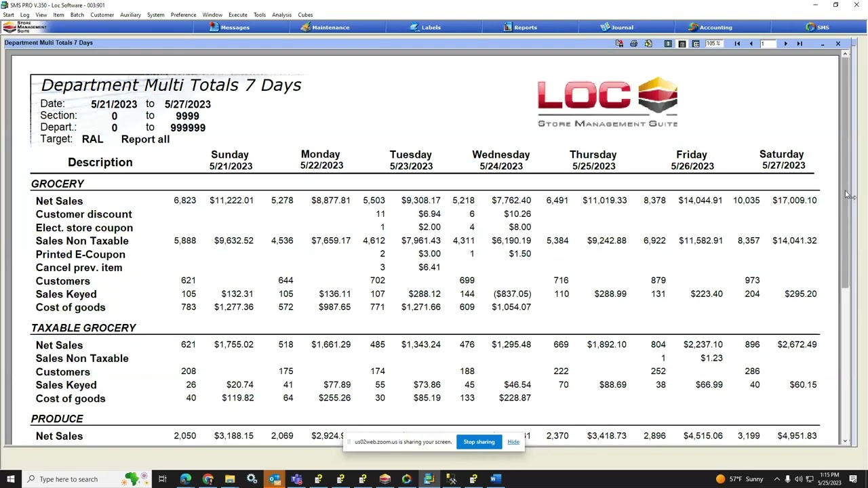Open the Labels module
Screen dimensions: 868x488
pyautogui.click(x=425, y=27)
